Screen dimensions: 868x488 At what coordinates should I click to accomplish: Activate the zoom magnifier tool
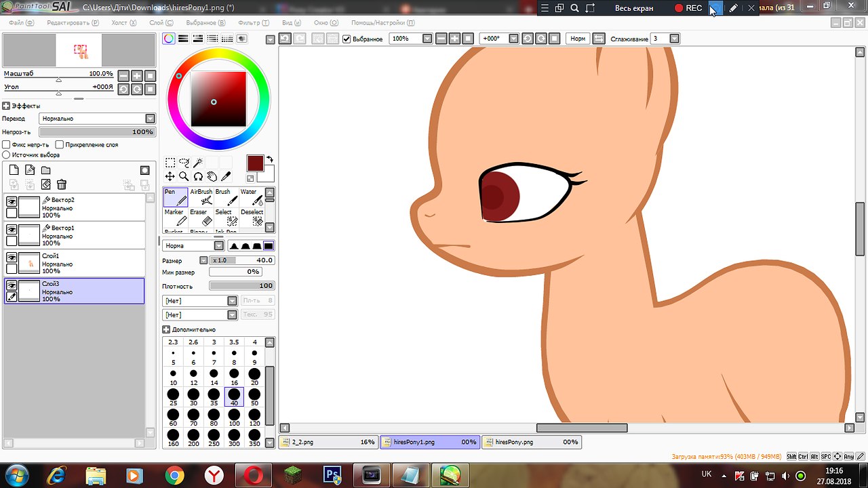(x=184, y=176)
